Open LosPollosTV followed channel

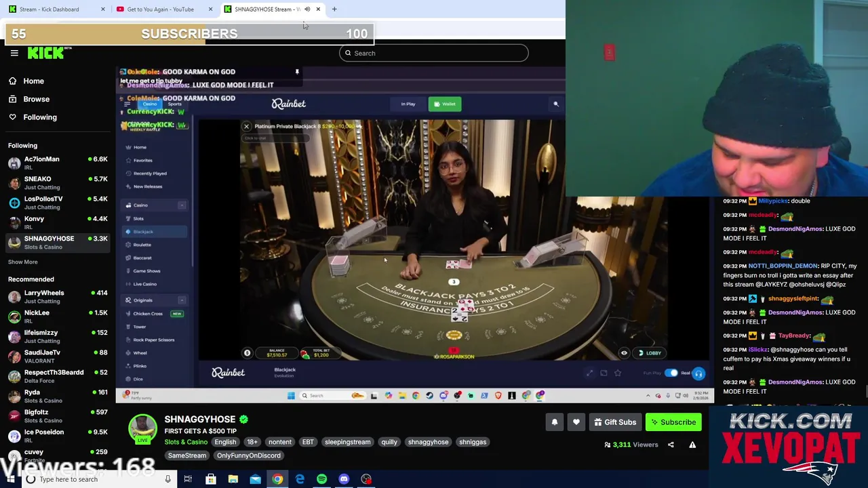tap(57, 203)
